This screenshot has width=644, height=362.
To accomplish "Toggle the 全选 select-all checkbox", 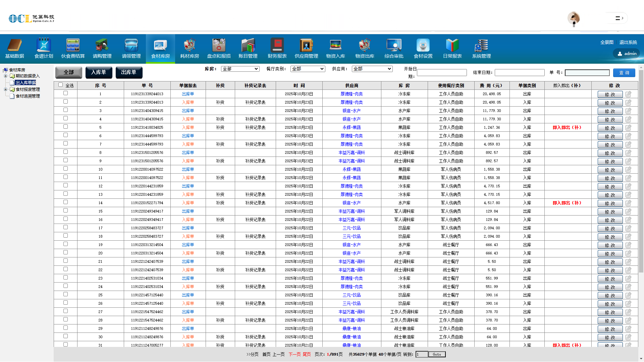I will point(61,85).
